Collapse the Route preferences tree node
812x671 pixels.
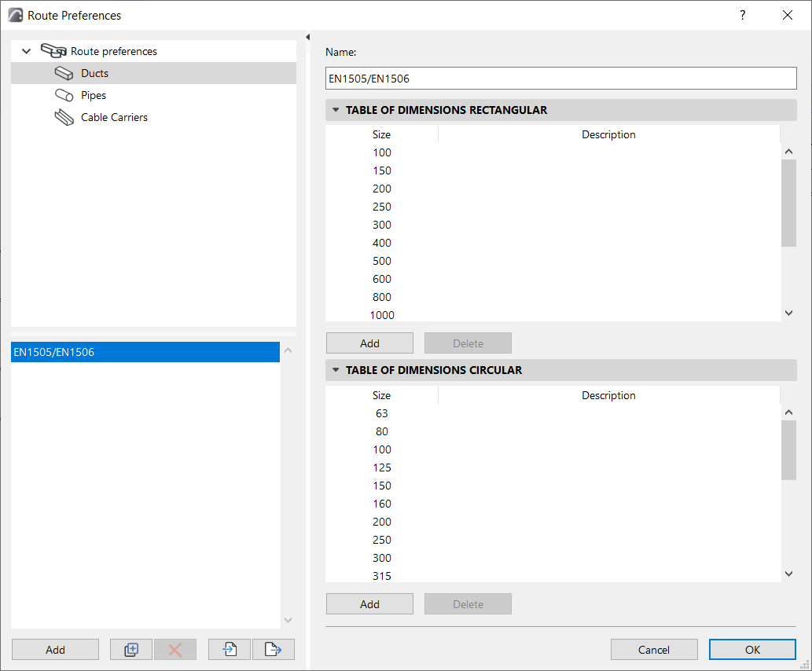tap(27, 51)
